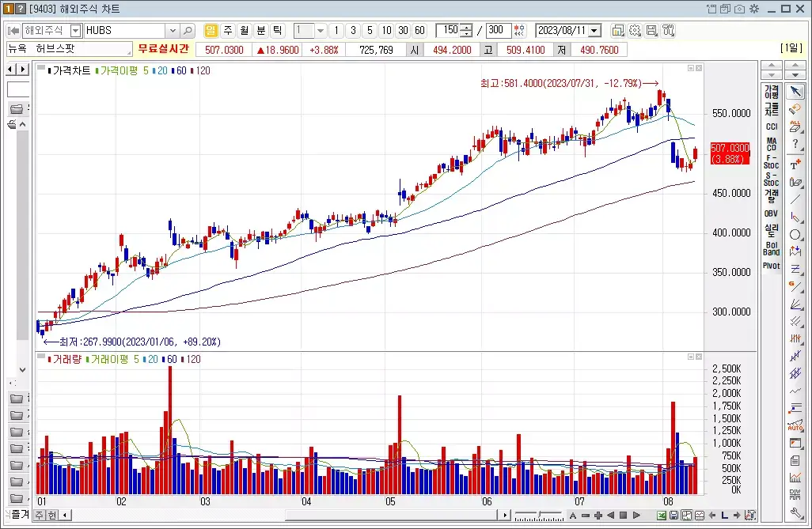Adjust the 150 candle count spinner
The image size is (812, 529).
(x=466, y=31)
